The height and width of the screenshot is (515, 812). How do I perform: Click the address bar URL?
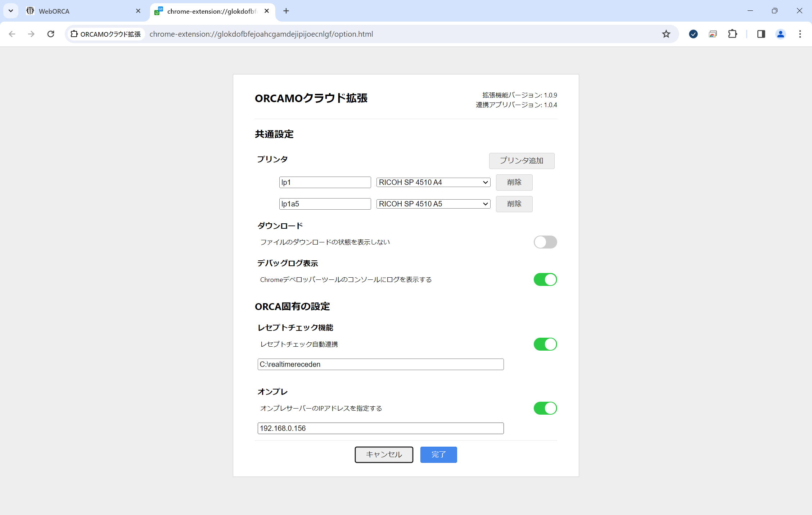[261, 34]
